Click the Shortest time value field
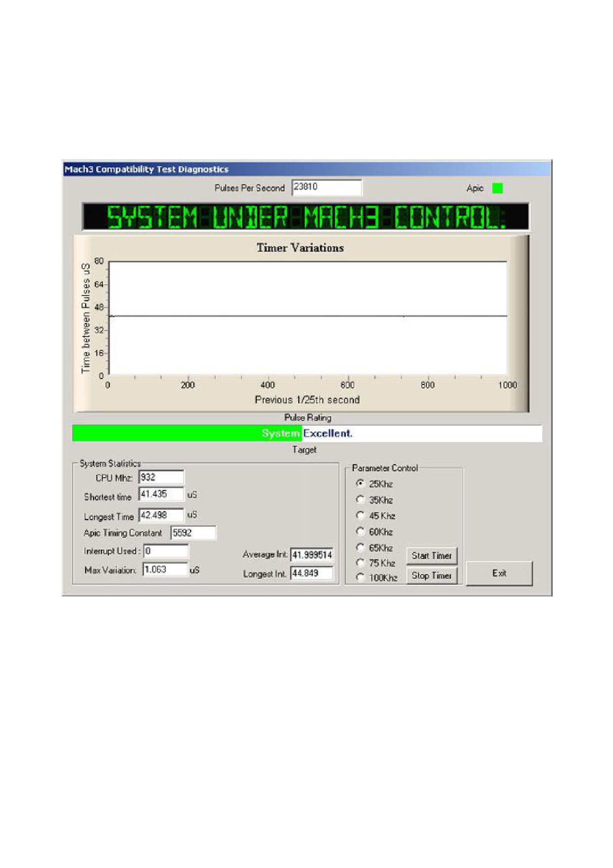The width and height of the screenshot is (613, 868). click(x=161, y=494)
